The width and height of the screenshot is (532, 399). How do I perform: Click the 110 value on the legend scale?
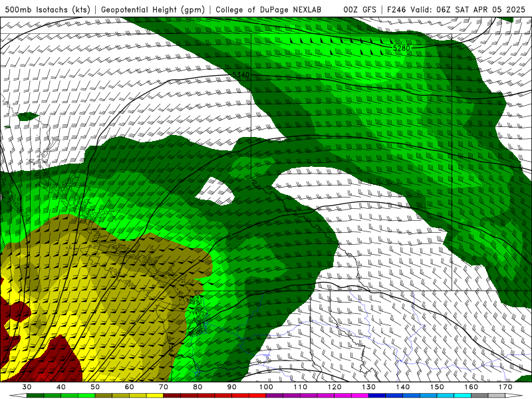301,387
